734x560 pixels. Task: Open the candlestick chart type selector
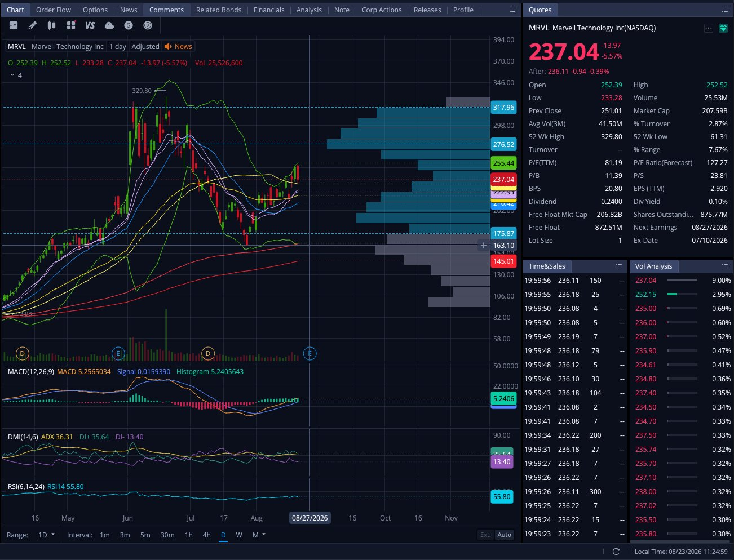point(52,25)
